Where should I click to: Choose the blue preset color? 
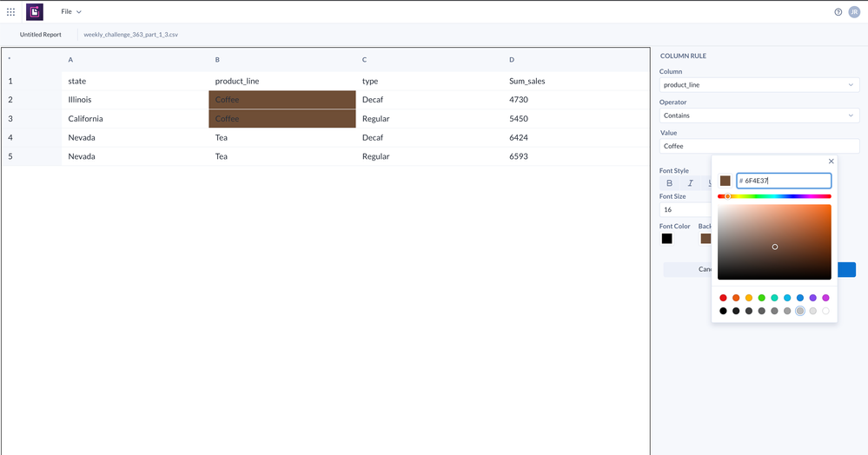(x=800, y=298)
